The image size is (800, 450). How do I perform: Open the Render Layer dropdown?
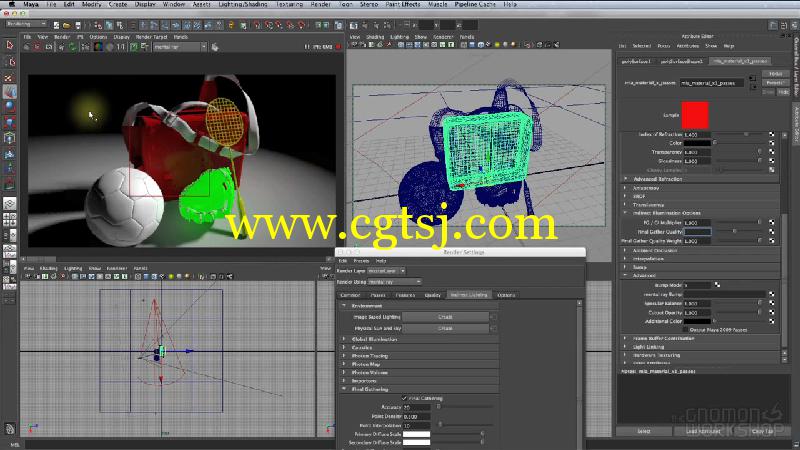tap(386, 271)
